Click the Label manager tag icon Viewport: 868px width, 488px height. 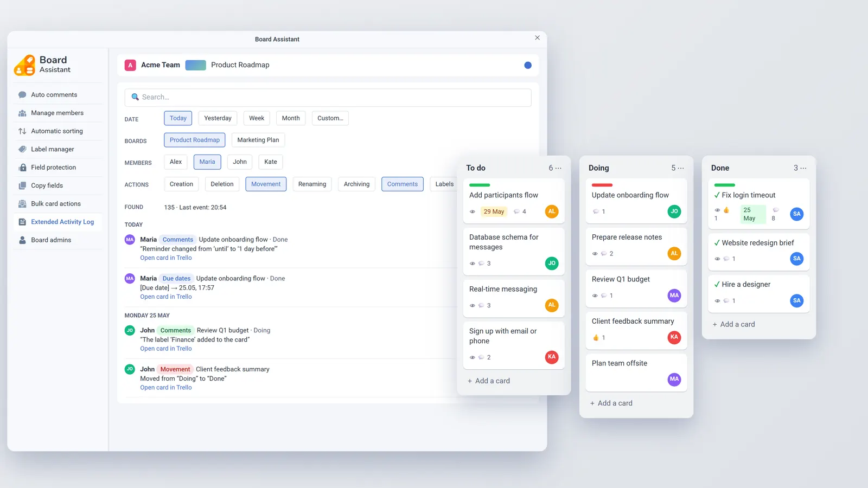coord(22,149)
